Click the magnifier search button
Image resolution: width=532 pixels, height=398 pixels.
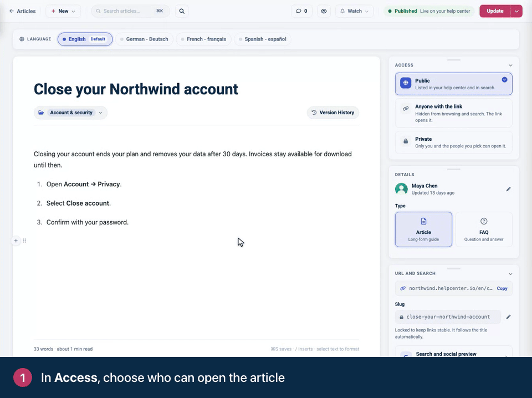click(x=182, y=11)
